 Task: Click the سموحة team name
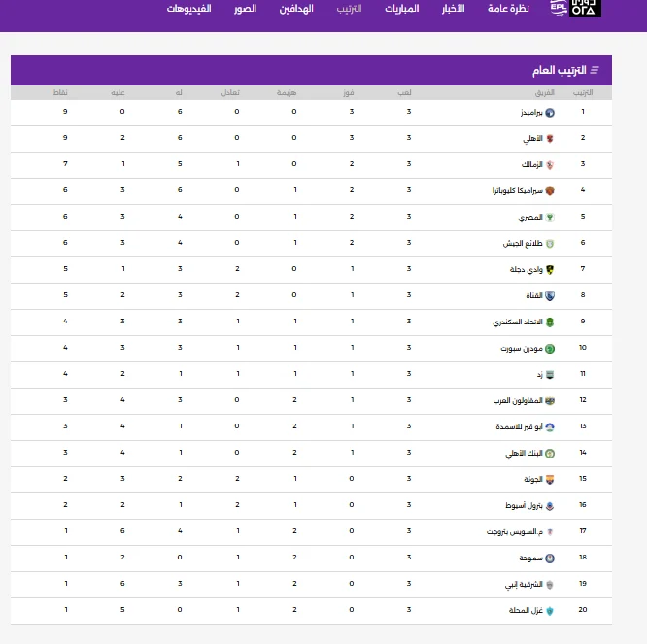point(531,559)
